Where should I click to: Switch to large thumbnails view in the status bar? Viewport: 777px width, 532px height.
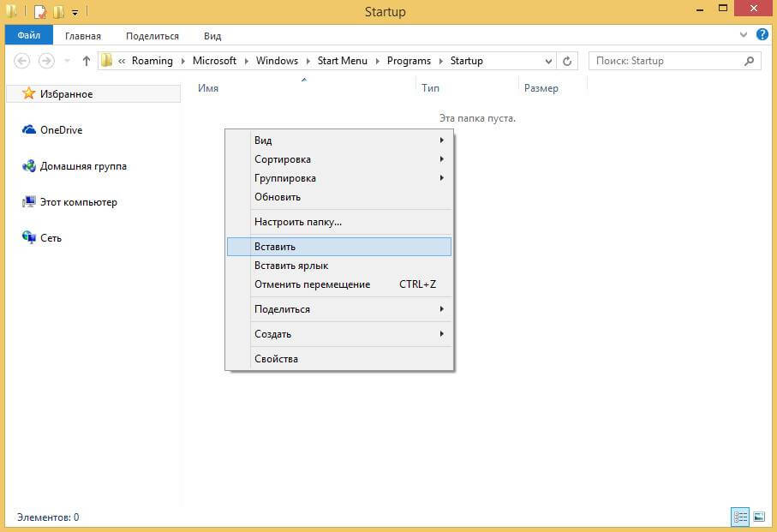click(758, 517)
